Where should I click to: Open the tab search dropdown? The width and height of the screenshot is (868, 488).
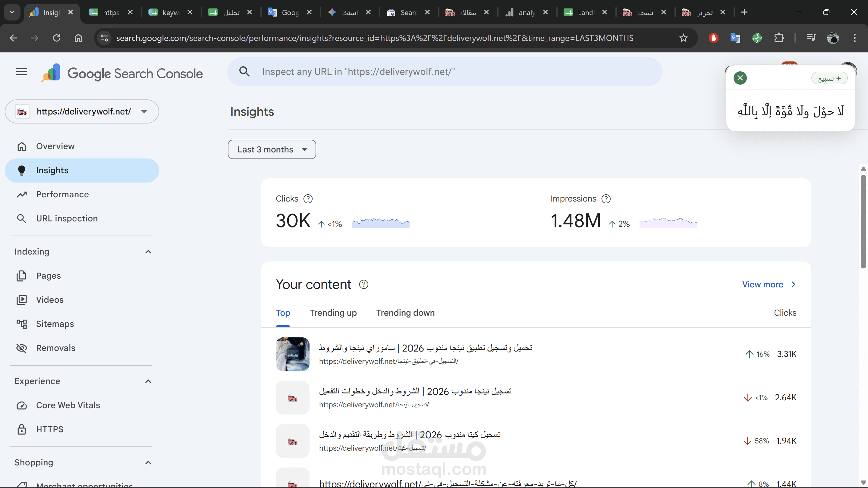[12, 12]
